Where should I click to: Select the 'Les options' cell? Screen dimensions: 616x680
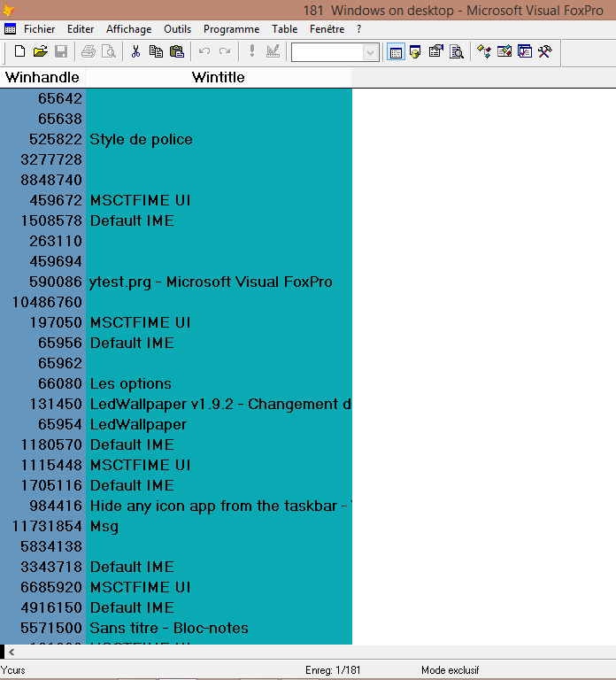219,383
